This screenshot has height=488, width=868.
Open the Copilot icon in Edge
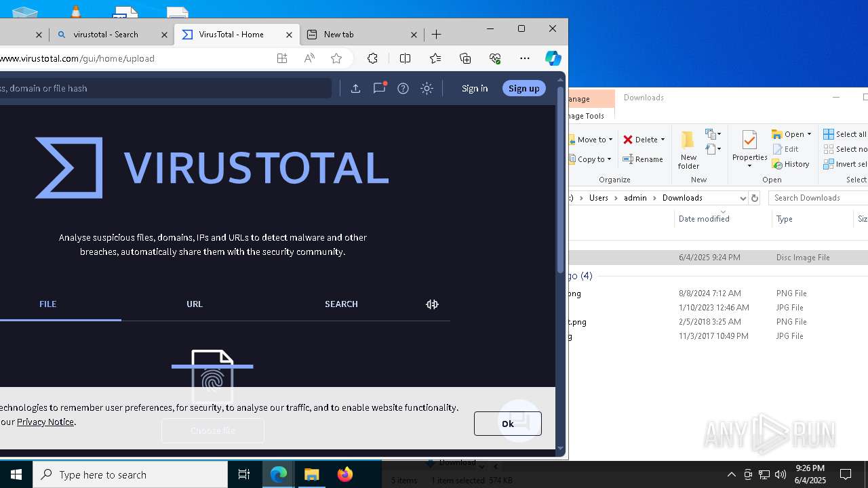pos(553,58)
